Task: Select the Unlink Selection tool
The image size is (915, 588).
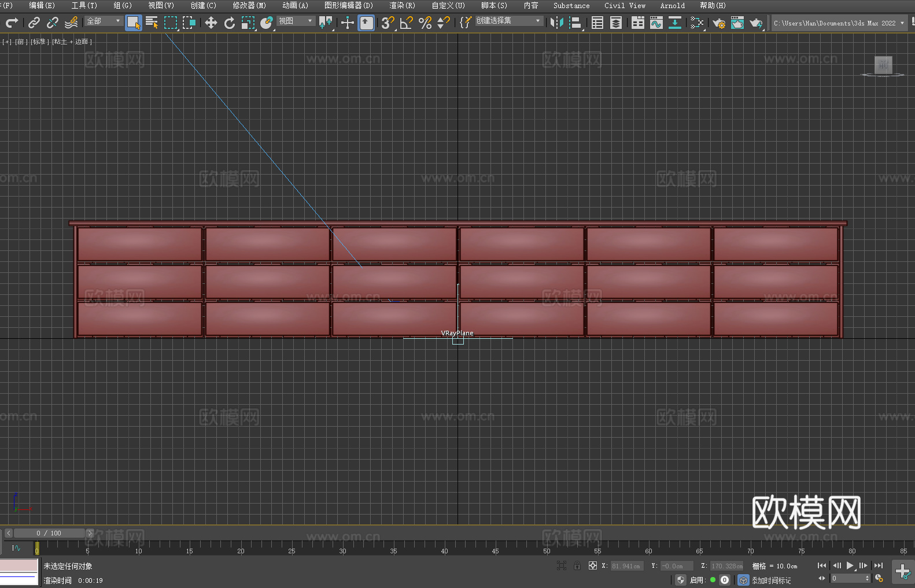Action: coord(53,23)
